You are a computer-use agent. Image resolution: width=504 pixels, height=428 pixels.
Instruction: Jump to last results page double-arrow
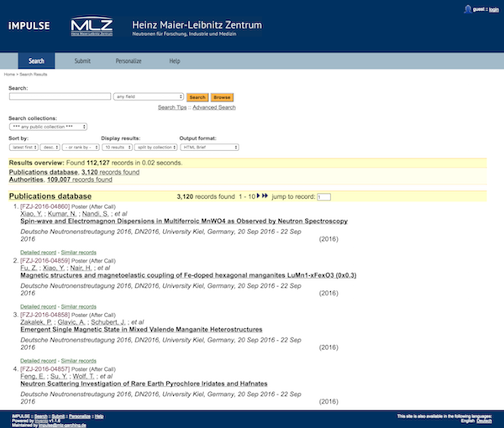point(265,196)
